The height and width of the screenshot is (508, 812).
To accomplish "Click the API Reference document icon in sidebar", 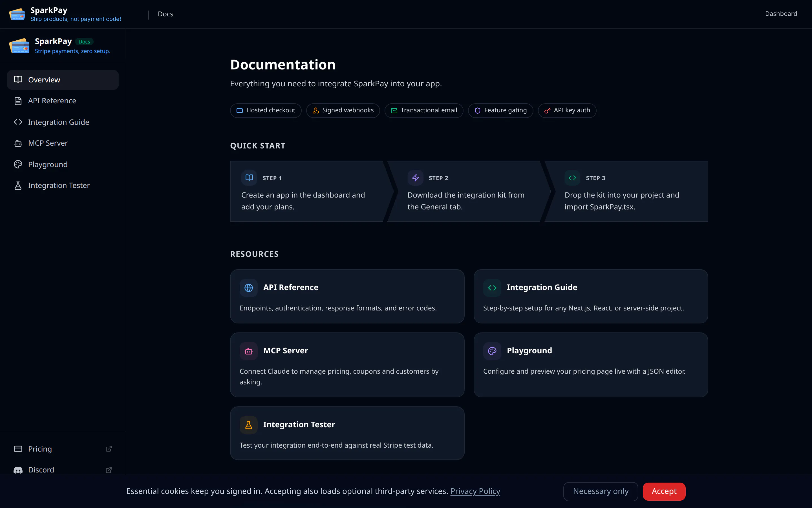I will tap(18, 101).
